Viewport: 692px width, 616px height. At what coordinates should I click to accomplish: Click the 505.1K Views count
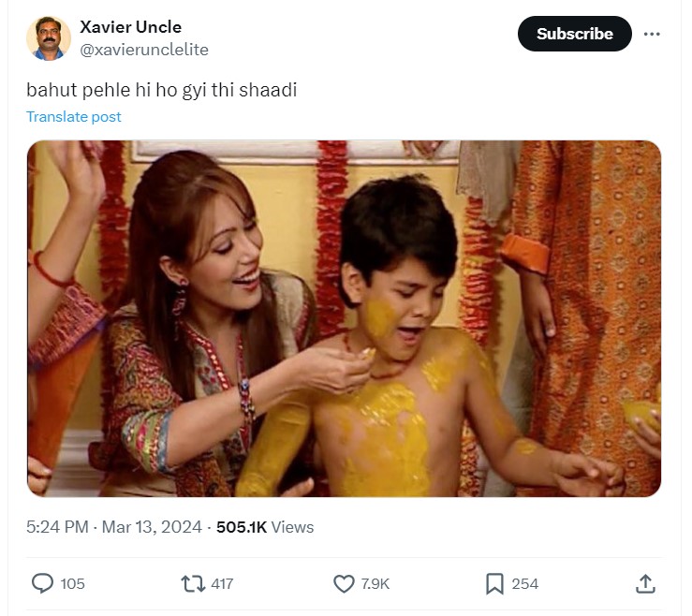point(265,527)
